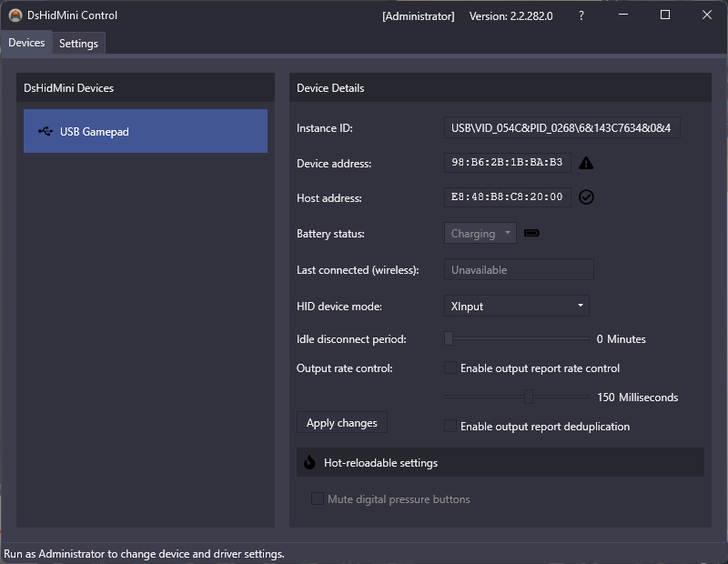
Task: Click the Battery status: label
Action: 330,234
